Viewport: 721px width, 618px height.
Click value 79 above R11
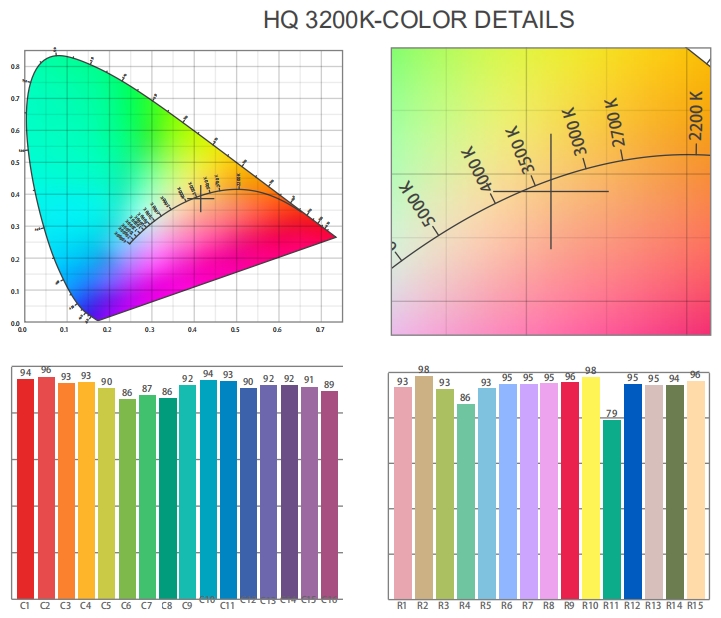click(x=612, y=413)
